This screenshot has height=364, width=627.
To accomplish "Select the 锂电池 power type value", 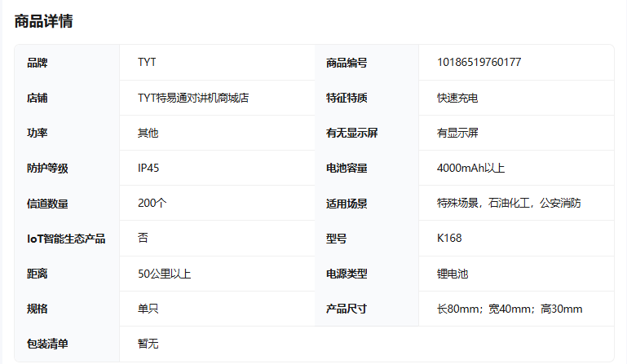I will 453,274.
